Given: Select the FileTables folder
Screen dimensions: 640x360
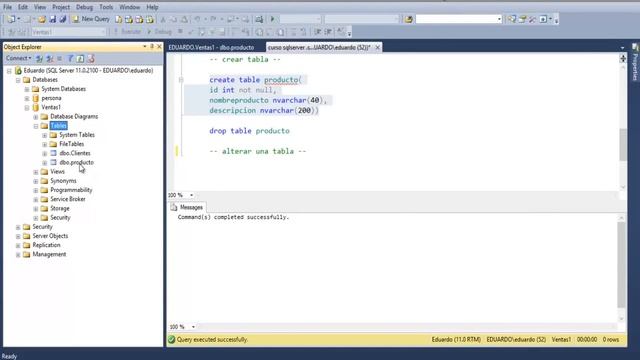Looking at the screenshot, I should [x=71, y=144].
